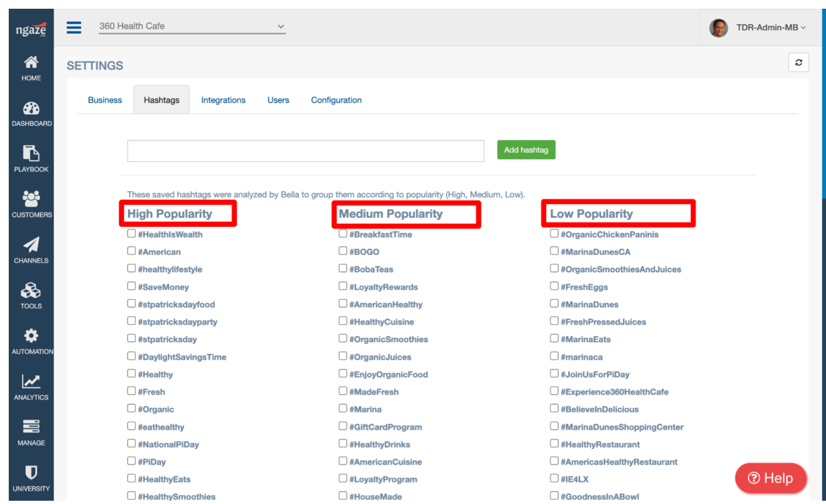The width and height of the screenshot is (826, 504).
Task: Click the Add hashtag button
Action: click(526, 150)
